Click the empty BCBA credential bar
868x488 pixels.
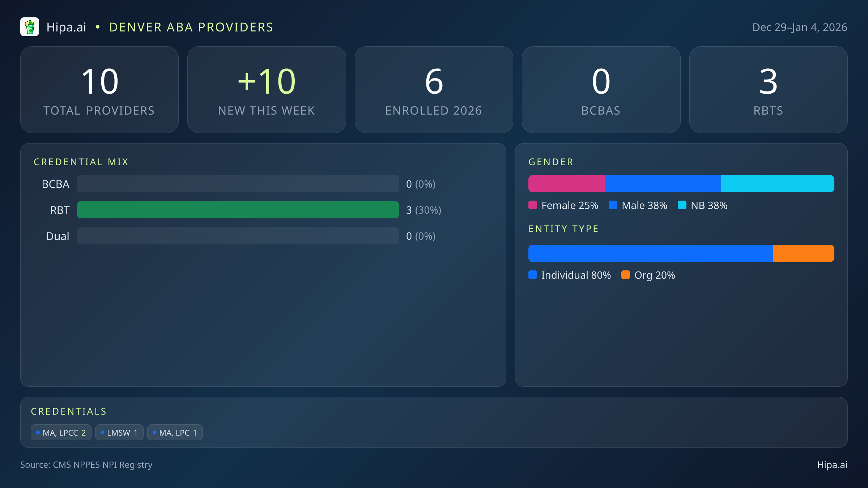(x=238, y=184)
